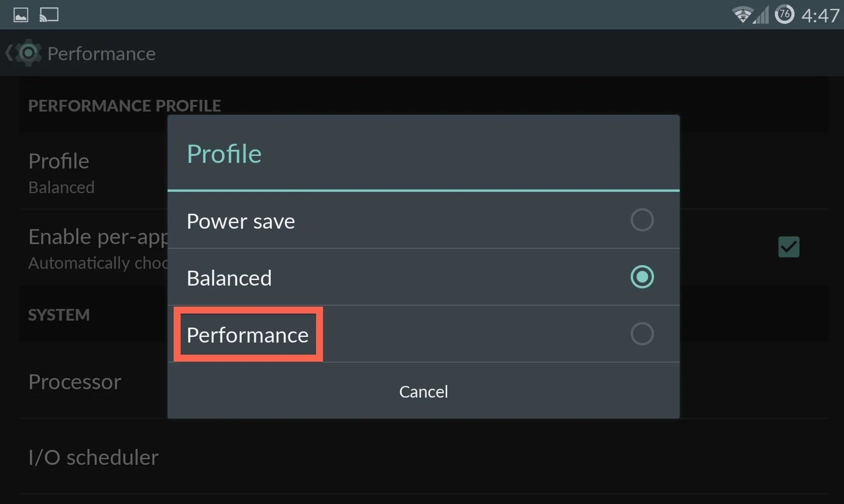The height and width of the screenshot is (504, 844).
Task: Choose the Power save option row
Action: (423, 220)
